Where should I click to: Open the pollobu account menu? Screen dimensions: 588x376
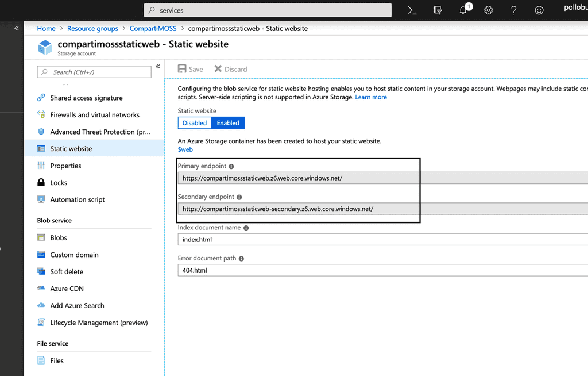pyautogui.click(x=575, y=7)
